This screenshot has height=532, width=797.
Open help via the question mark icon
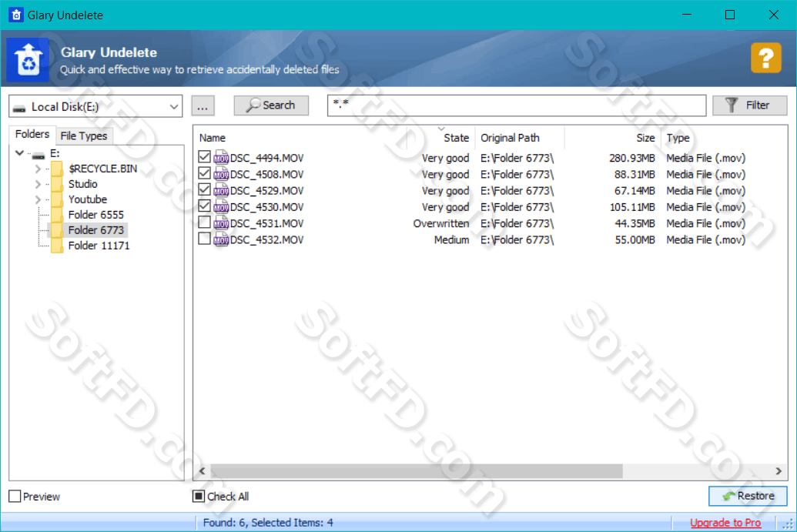765,58
